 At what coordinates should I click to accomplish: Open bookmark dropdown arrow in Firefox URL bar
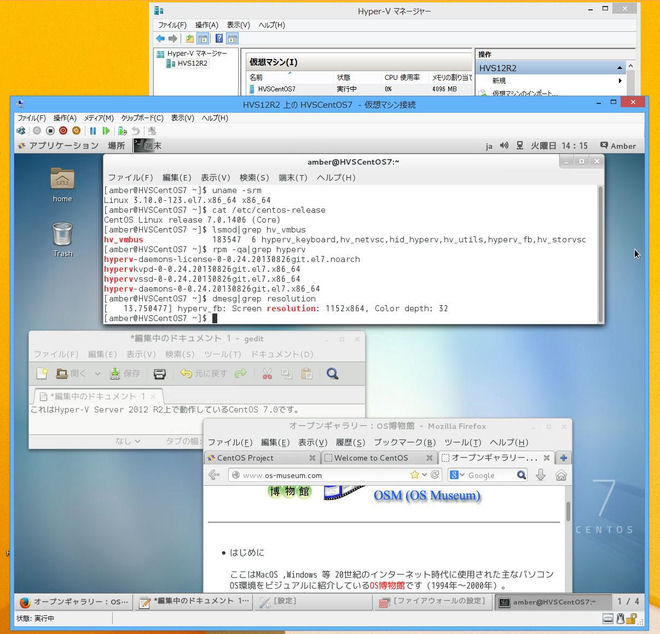(424, 475)
